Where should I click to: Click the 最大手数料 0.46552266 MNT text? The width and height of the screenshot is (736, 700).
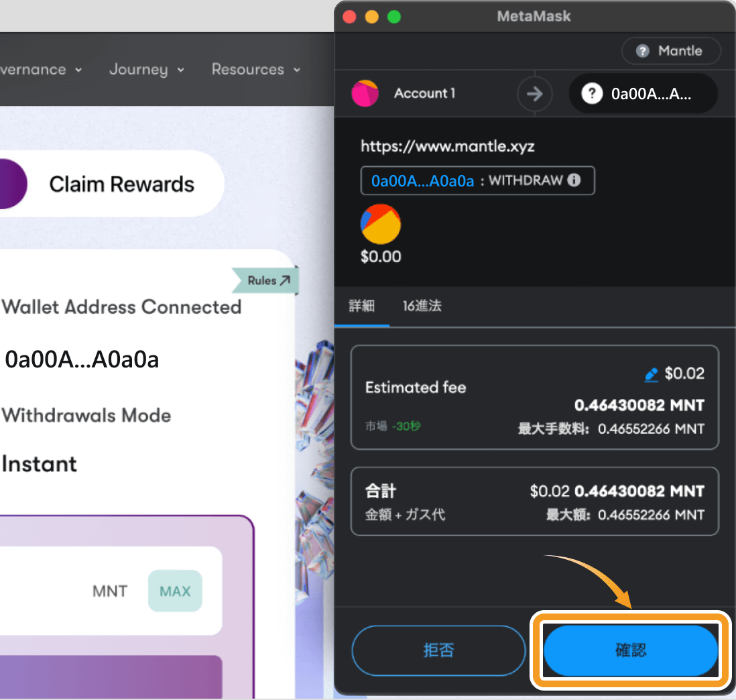click(611, 428)
